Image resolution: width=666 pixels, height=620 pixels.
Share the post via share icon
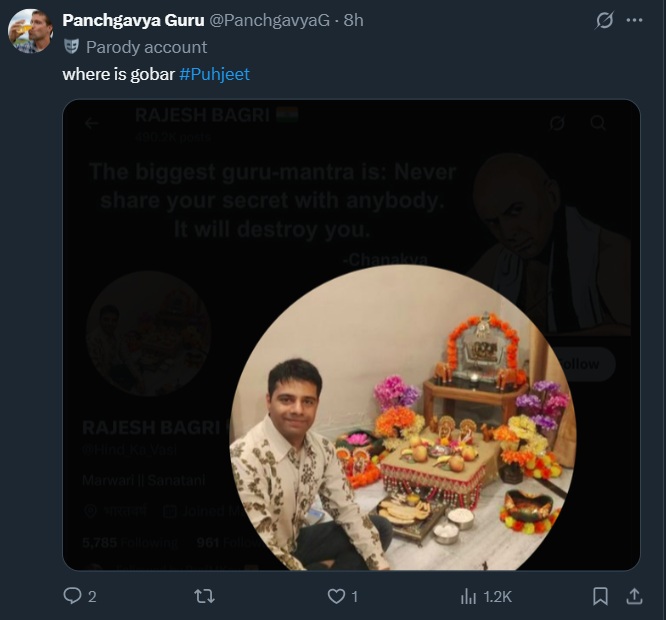[634, 596]
